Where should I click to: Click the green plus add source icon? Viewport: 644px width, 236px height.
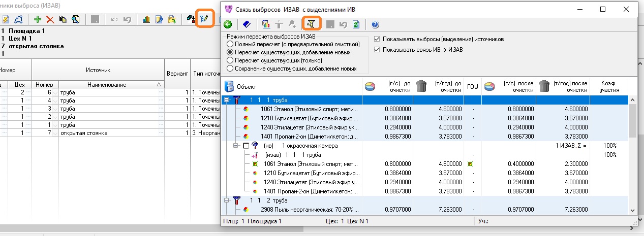coord(38,19)
